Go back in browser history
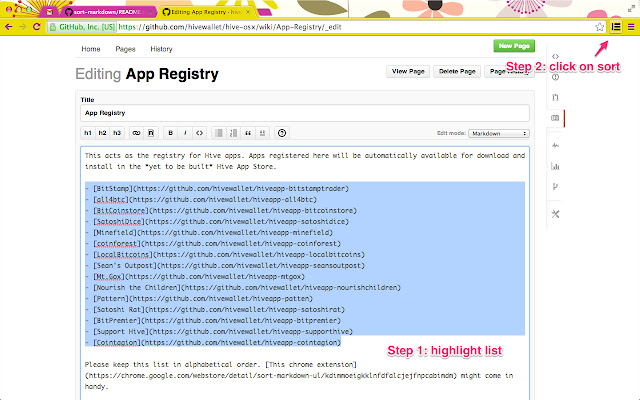This screenshot has width=640, height=400. click(x=9, y=27)
